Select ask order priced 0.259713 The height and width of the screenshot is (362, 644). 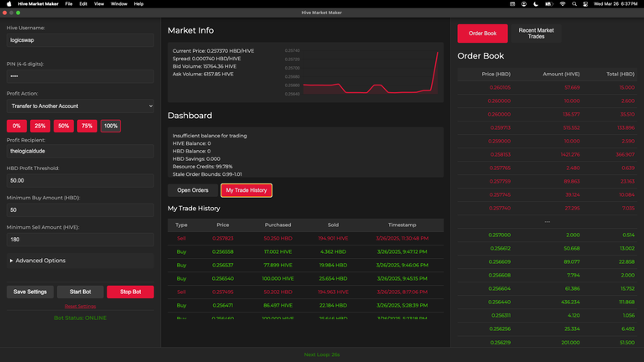(x=547, y=127)
